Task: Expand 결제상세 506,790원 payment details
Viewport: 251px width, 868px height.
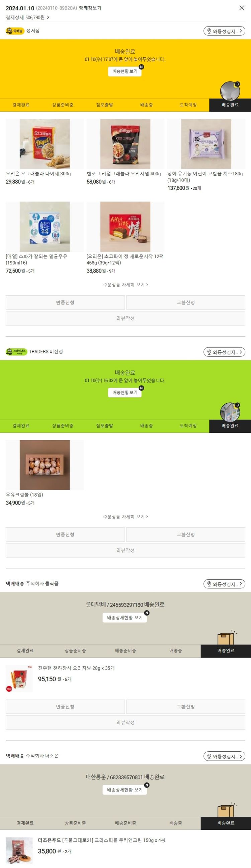Action: pyautogui.click(x=27, y=17)
